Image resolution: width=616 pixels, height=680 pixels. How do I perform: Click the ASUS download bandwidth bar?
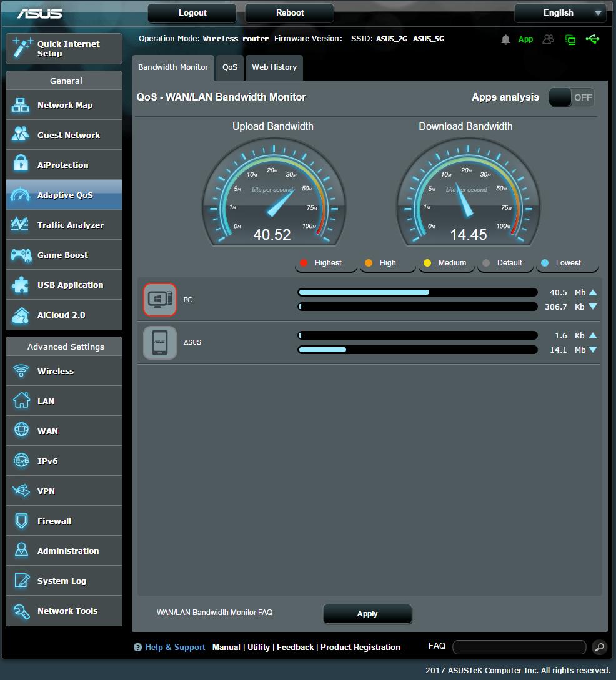click(x=417, y=350)
